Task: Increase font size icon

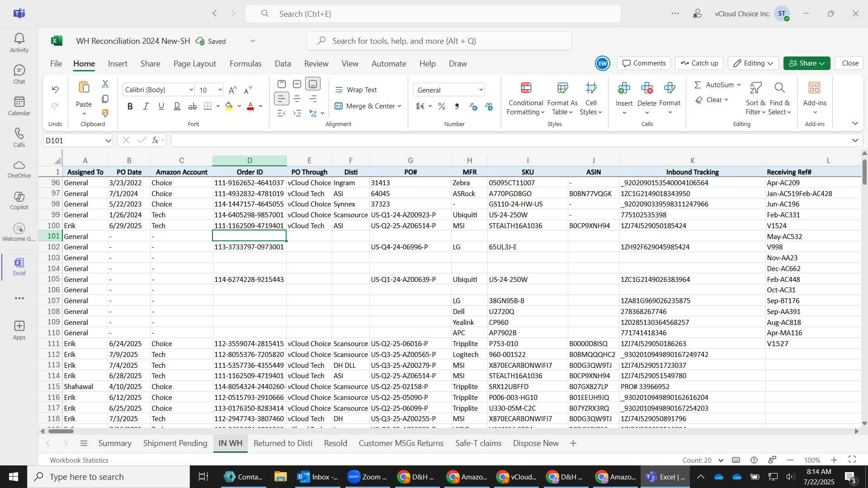Action: (233, 90)
